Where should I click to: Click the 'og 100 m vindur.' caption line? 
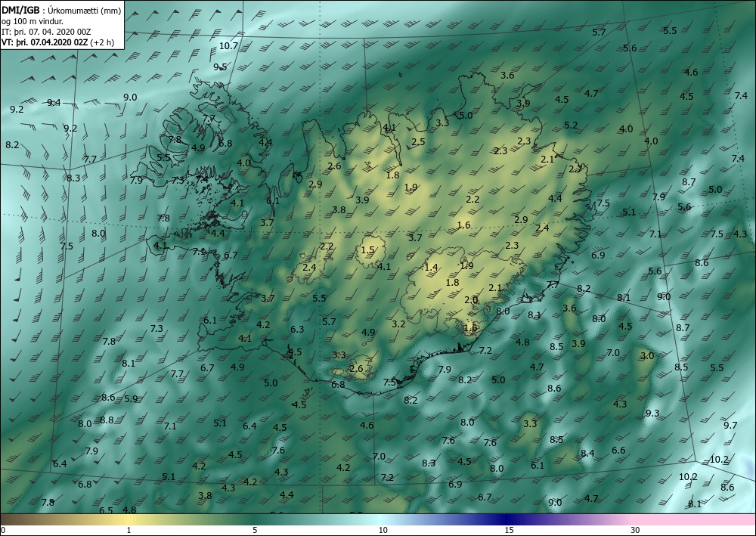[x=33, y=21]
